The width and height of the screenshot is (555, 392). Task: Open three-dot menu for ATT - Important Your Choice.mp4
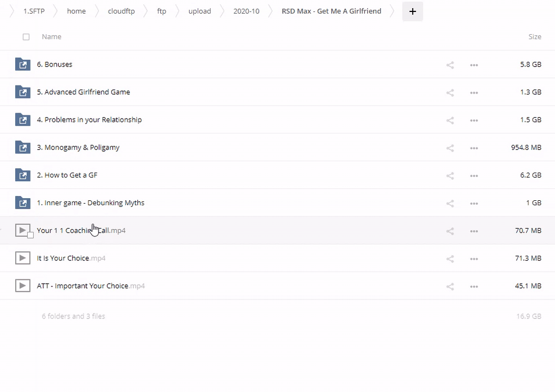click(474, 286)
